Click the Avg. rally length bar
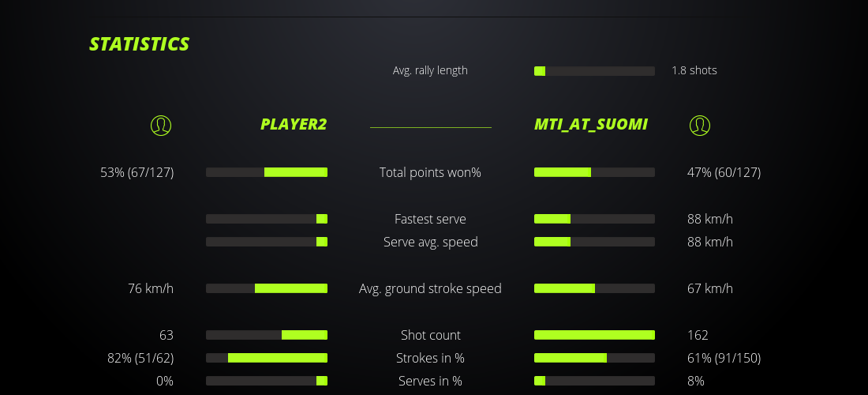Screen dimensions: 868x395 tap(594, 71)
